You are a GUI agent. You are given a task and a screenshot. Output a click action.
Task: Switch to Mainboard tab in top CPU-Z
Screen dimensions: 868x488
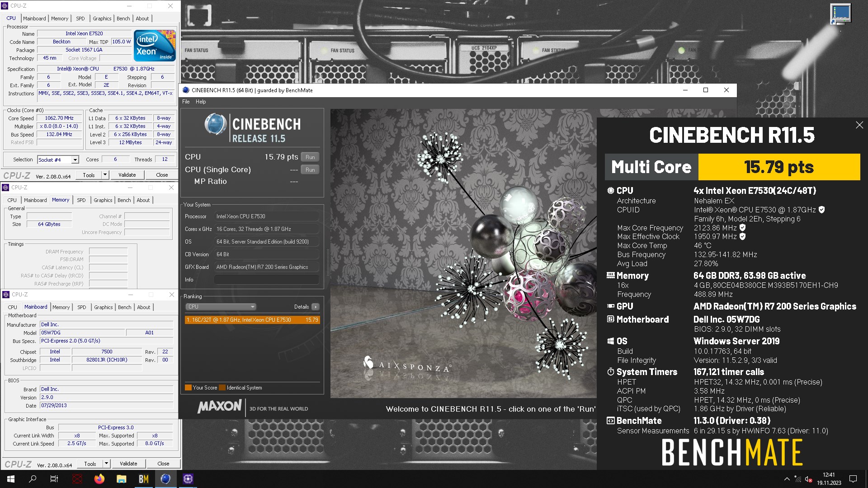point(34,19)
